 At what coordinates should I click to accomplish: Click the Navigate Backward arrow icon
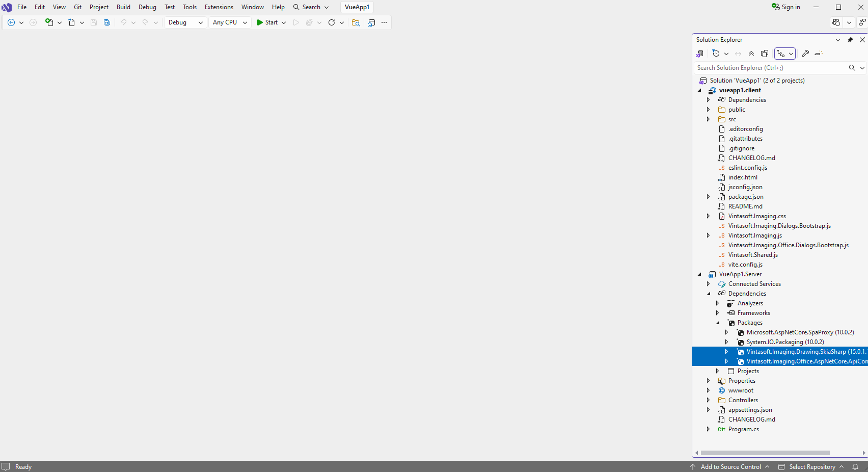click(x=11, y=22)
